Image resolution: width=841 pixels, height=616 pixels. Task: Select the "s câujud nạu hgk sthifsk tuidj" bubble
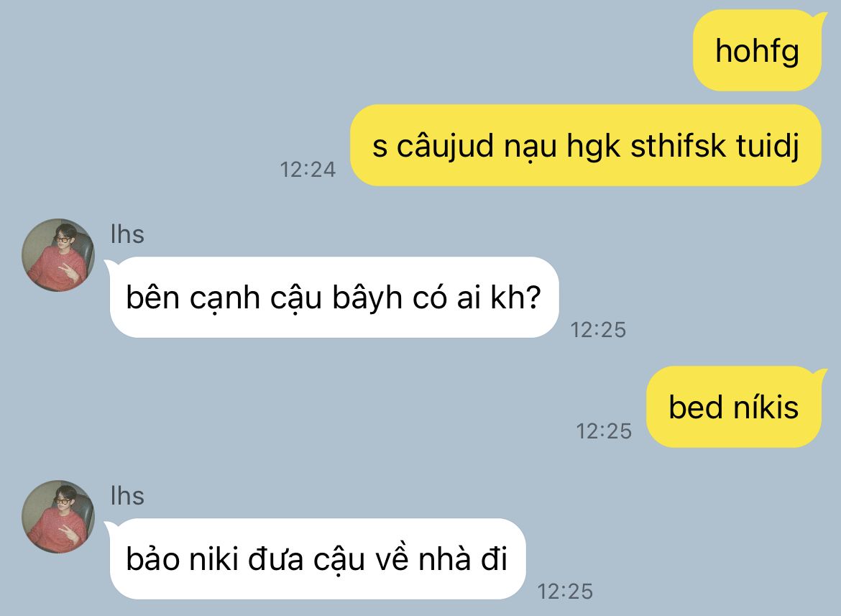click(586, 145)
